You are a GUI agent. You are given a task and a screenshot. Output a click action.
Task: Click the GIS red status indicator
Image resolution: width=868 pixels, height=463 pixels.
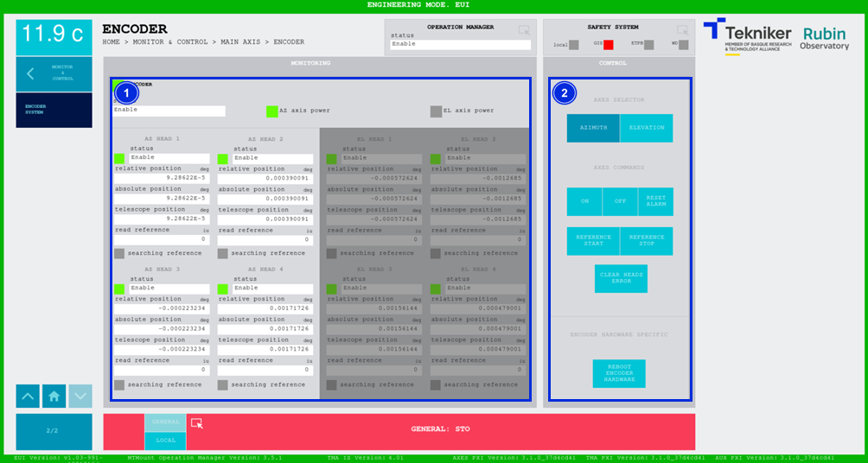pyautogui.click(x=609, y=45)
